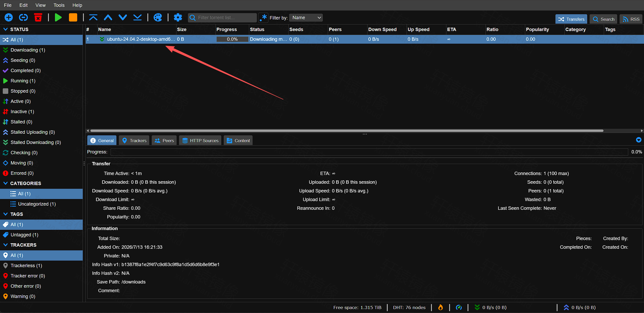This screenshot has width=644, height=313.
Task: Switch to the HTTP Sources tab
Action: click(200, 141)
